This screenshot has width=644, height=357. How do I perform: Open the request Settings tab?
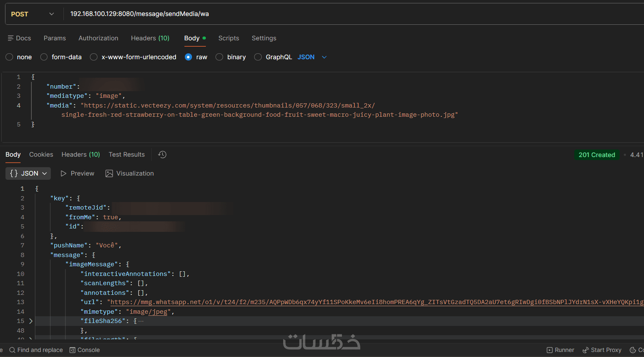coord(264,38)
